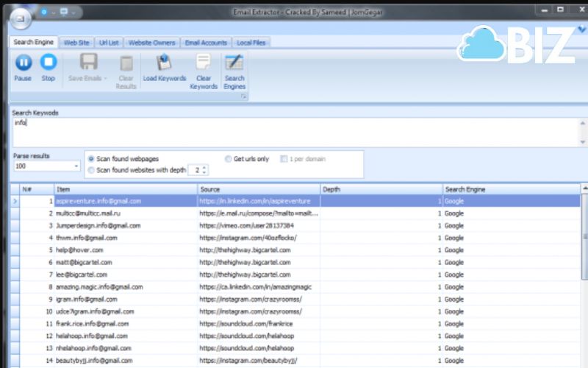
Task: Select the multicc@multicc.mail.ru entry
Action: 88,213
